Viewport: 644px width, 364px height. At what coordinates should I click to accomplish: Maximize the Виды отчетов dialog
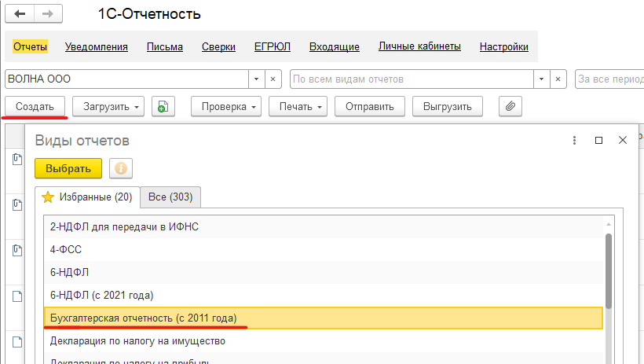[x=598, y=140]
